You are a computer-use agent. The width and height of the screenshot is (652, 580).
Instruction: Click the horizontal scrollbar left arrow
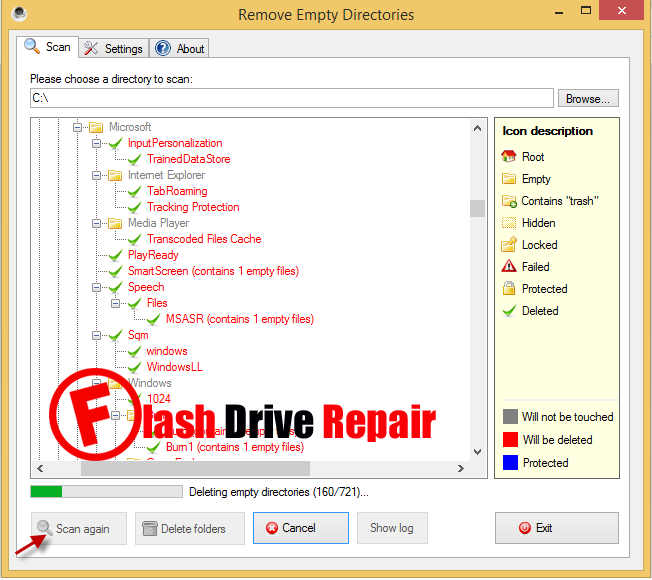[40, 469]
